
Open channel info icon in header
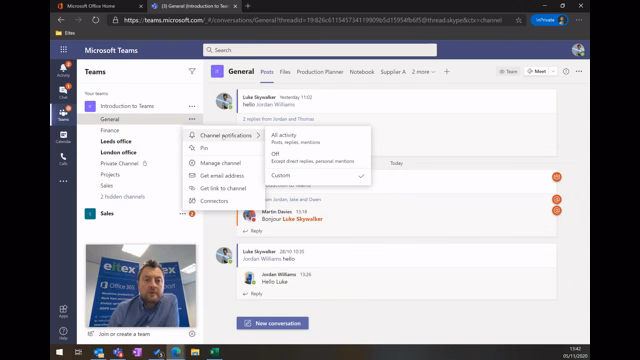pyautogui.click(x=566, y=71)
